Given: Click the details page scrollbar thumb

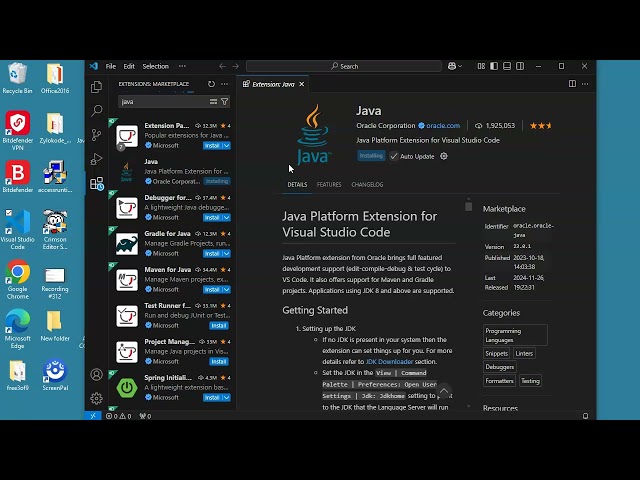Looking at the screenshot, I should click(x=469, y=205).
